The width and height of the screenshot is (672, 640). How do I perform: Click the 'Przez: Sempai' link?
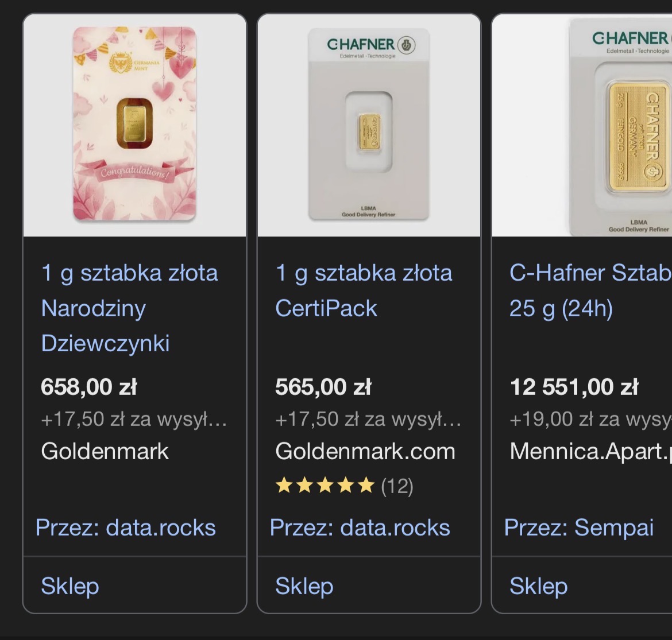tap(579, 527)
